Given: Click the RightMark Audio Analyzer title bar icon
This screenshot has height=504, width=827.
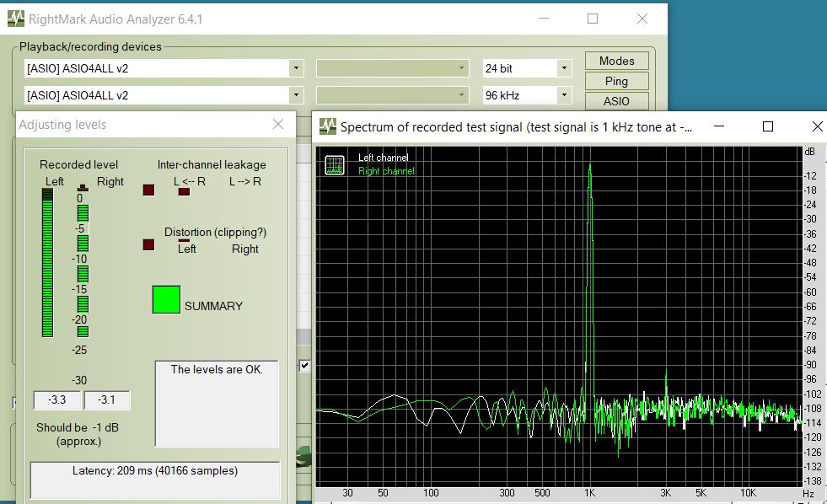Looking at the screenshot, I should [x=15, y=19].
